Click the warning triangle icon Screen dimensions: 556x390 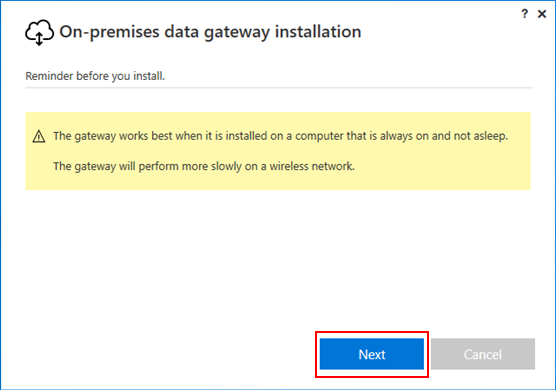coord(39,136)
